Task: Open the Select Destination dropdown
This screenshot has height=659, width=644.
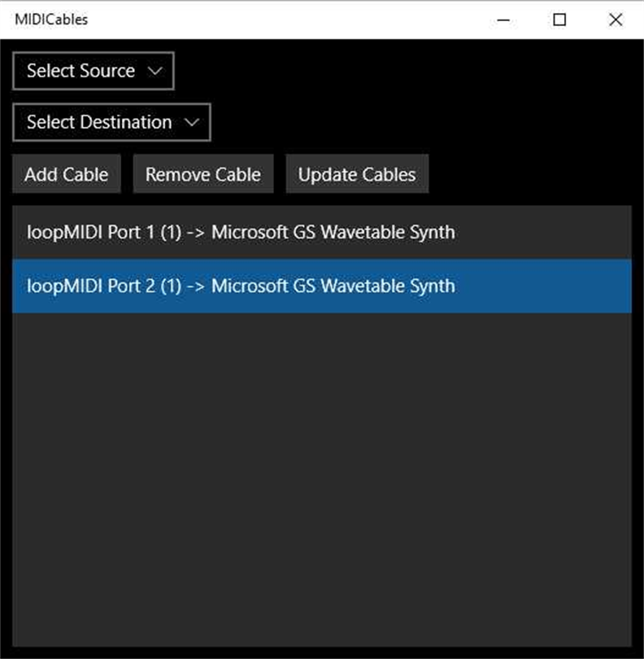Action: tap(111, 123)
